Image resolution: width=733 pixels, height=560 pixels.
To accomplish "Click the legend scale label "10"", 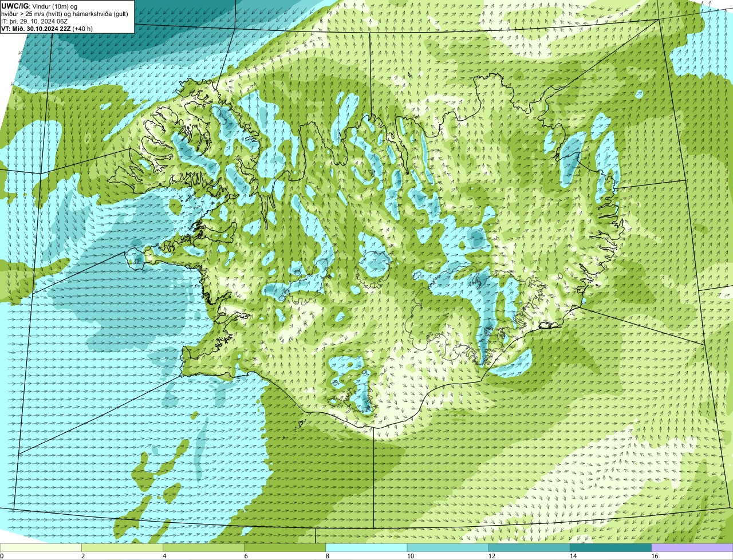I will [410, 556].
